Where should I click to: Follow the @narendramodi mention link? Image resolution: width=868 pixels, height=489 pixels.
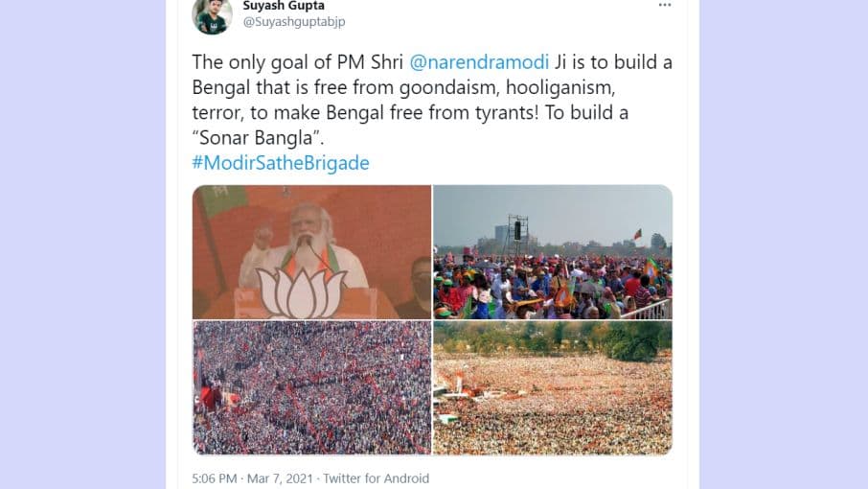coord(479,62)
